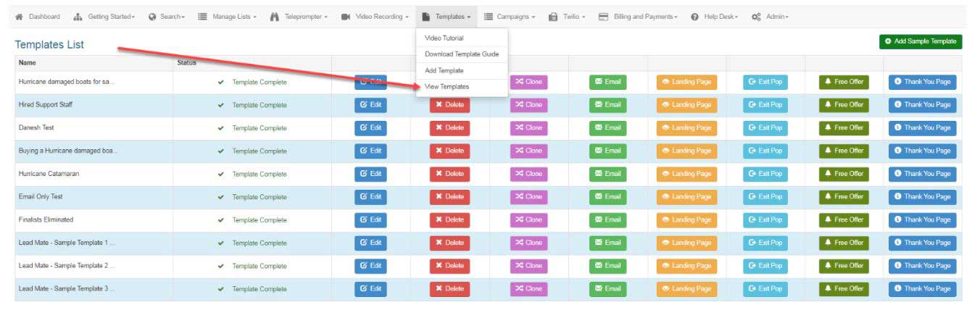Clone the Hurricane Catamaran template
The image size is (980, 318).
(x=528, y=174)
